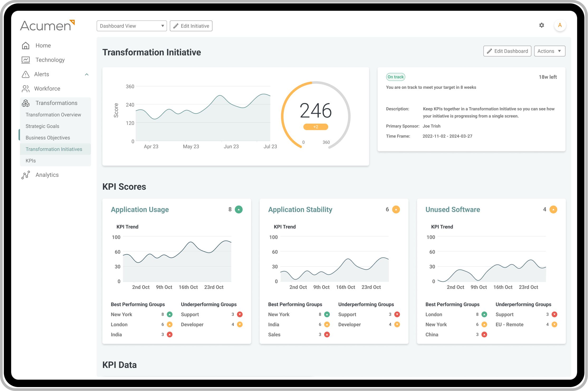Select the Workforce people icon
The image size is (588, 391).
tap(26, 89)
